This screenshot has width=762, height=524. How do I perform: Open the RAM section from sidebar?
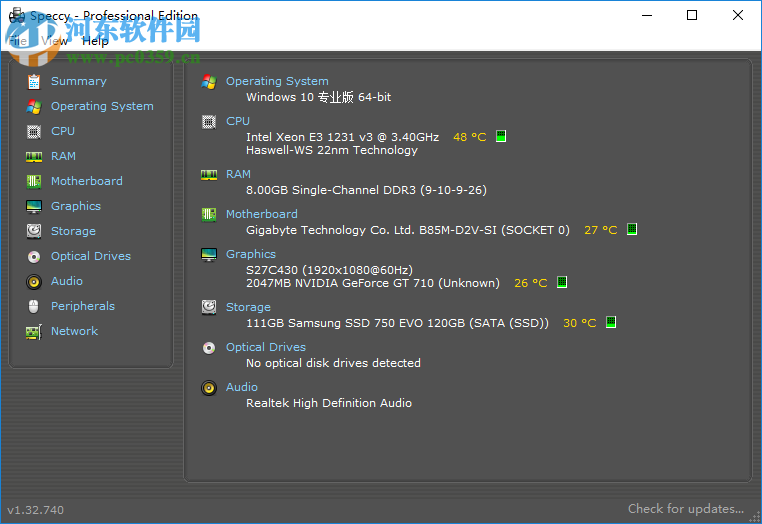pos(63,156)
